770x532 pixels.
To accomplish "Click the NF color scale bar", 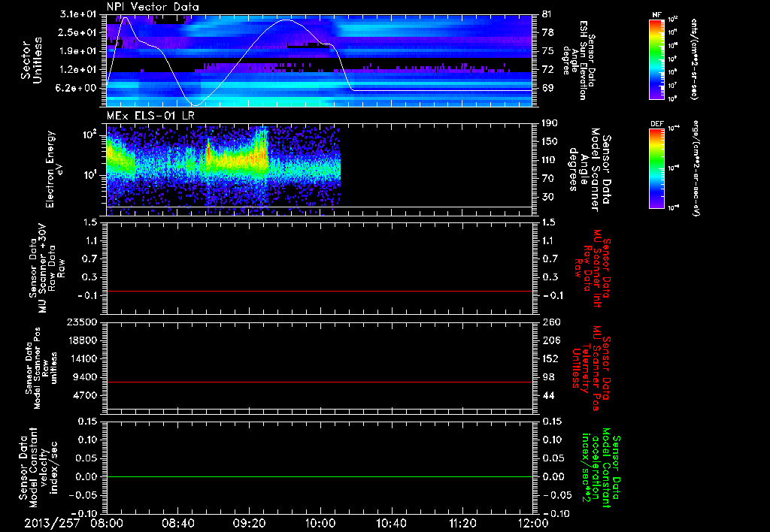I will (656, 59).
